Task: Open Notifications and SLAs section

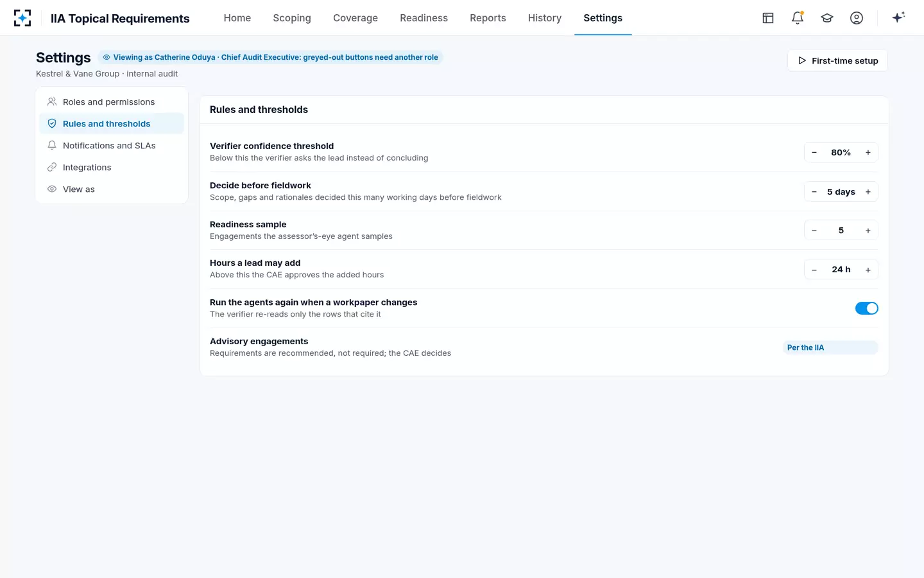Action: pos(112,146)
